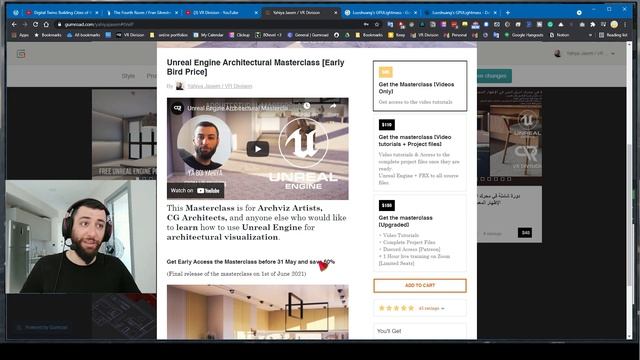Play the Unreal Engine Masterclass video

click(258, 149)
